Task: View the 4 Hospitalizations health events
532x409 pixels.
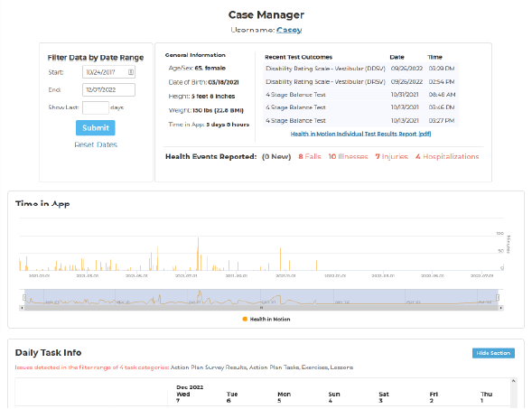Action: tap(447, 156)
